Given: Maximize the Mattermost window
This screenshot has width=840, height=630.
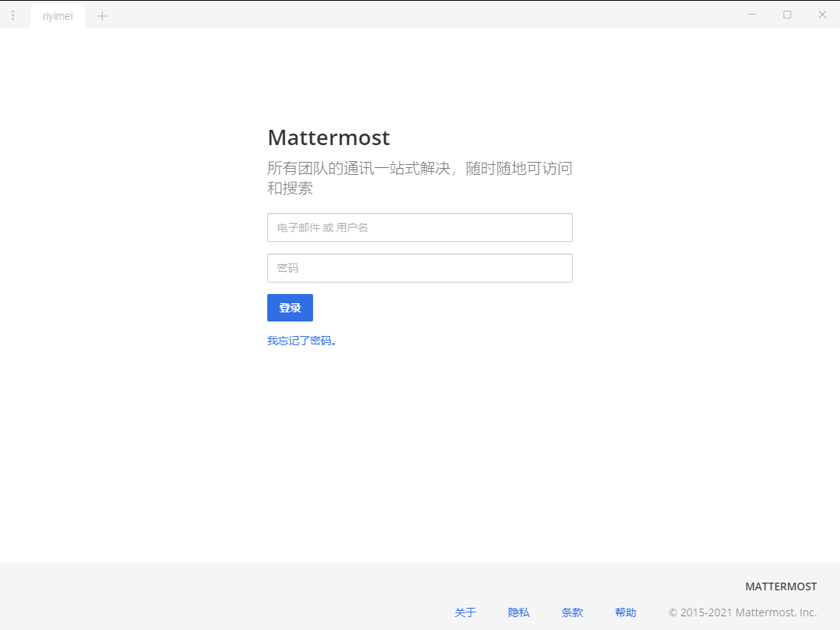Looking at the screenshot, I should click(x=787, y=15).
